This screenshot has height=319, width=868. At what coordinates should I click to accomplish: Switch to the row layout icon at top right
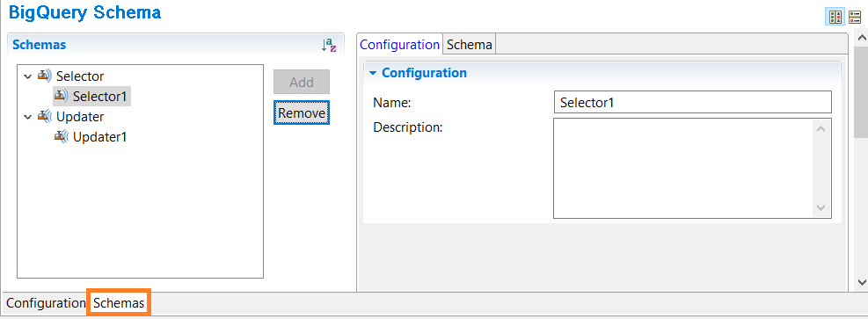tap(855, 18)
